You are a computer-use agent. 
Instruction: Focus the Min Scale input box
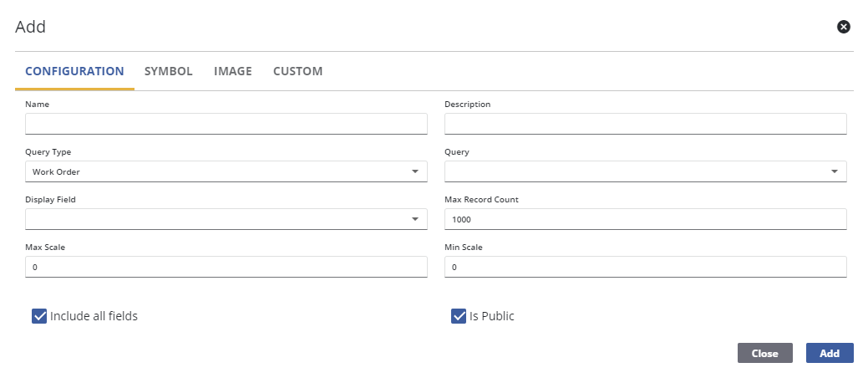pos(645,267)
